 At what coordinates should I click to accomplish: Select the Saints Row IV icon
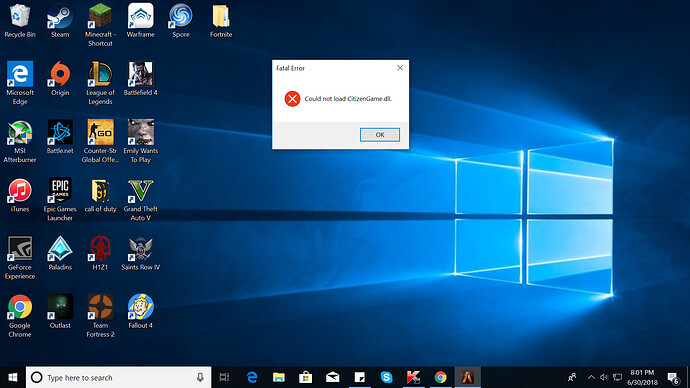tap(140, 253)
